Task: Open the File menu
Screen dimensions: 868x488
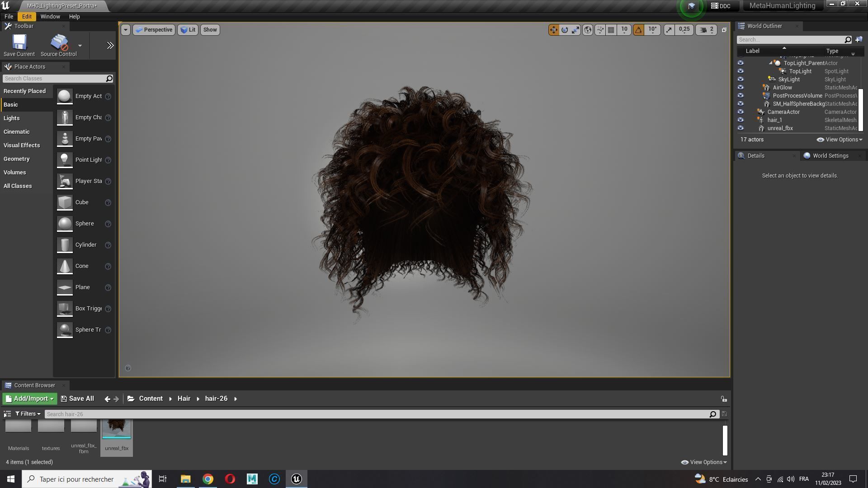Action: pyautogui.click(x=9, y=17)
